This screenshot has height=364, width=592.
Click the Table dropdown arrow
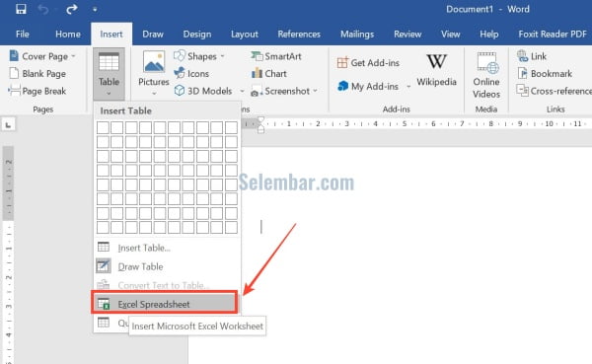coord(109,94)
